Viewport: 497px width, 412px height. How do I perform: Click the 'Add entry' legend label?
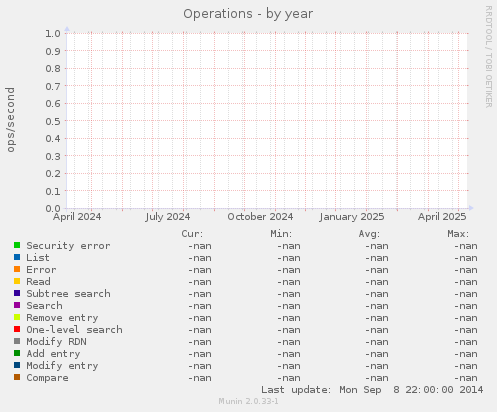tap(53, 354)
